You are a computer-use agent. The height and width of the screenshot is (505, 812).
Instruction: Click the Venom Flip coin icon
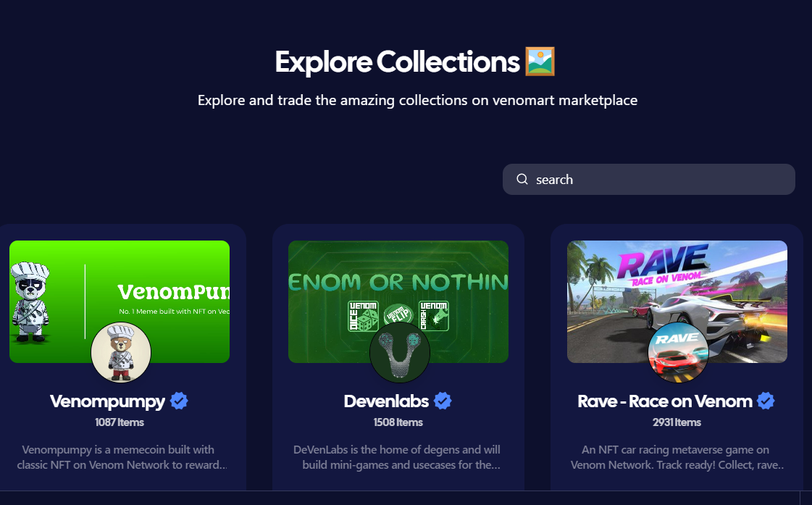pos(398,314)
